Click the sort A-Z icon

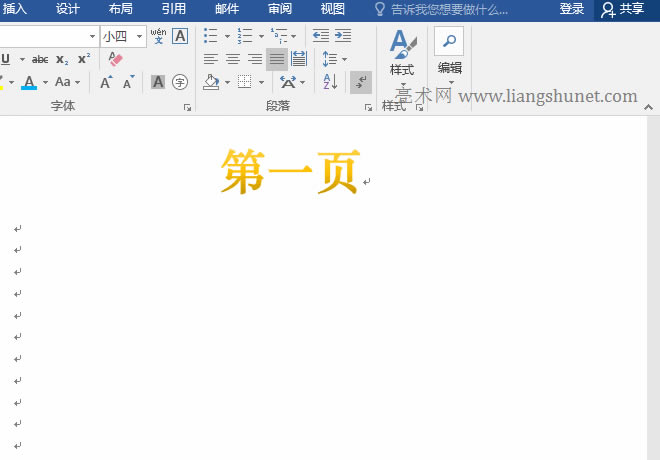click(x=330, y=82)
